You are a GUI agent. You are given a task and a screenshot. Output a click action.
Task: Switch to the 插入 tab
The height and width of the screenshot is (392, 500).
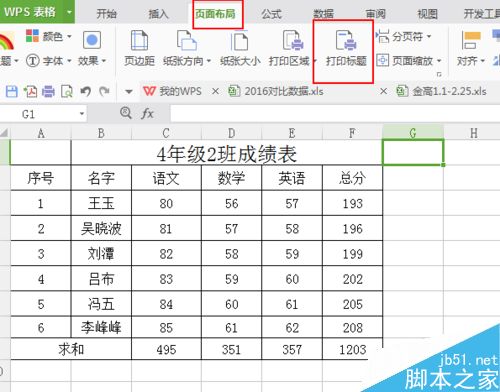[158, 14]
